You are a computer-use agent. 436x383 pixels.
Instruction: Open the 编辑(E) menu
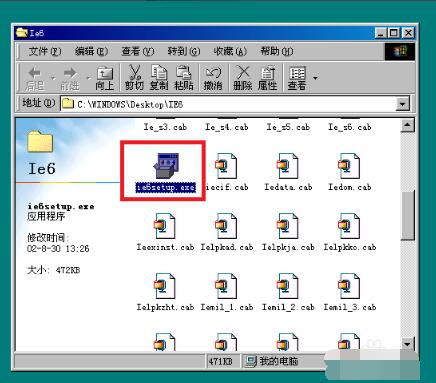91,51
